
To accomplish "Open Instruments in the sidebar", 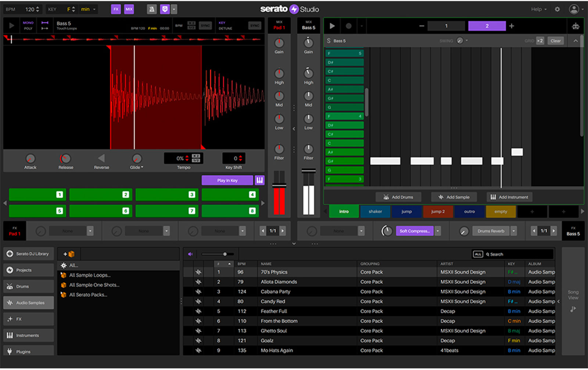I will click(29, 335).
